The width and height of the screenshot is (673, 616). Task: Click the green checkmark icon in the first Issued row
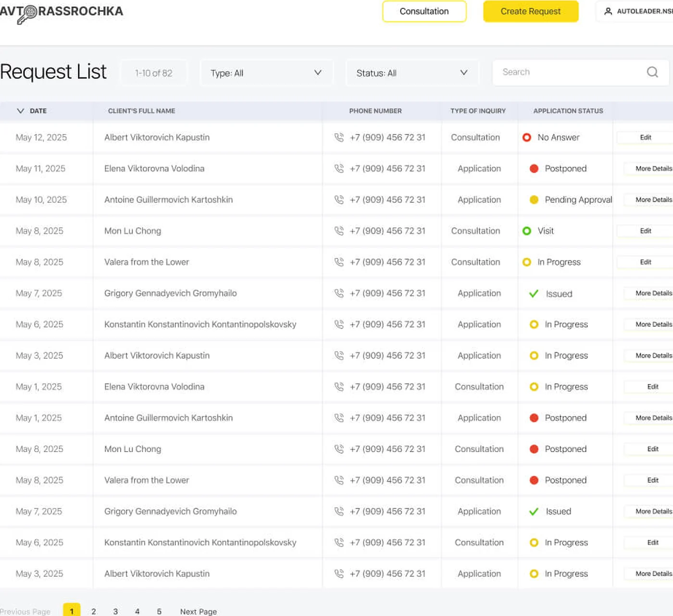coord(534,294)
